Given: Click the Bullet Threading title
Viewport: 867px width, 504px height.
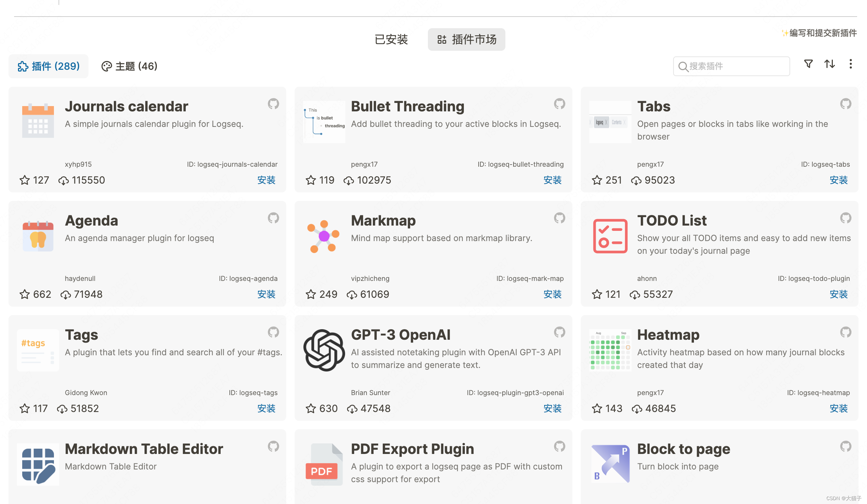Looking at the screenshot, I should click(408, 106).
